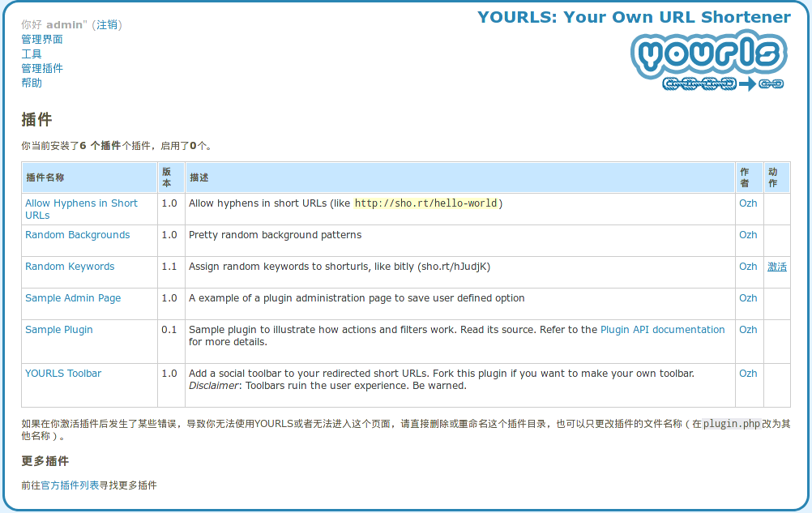The width and height of the screenshot is (812, 513).
Task: Visit Ozh author link in YOURLS Toolbar row
Action: (747, 374)
